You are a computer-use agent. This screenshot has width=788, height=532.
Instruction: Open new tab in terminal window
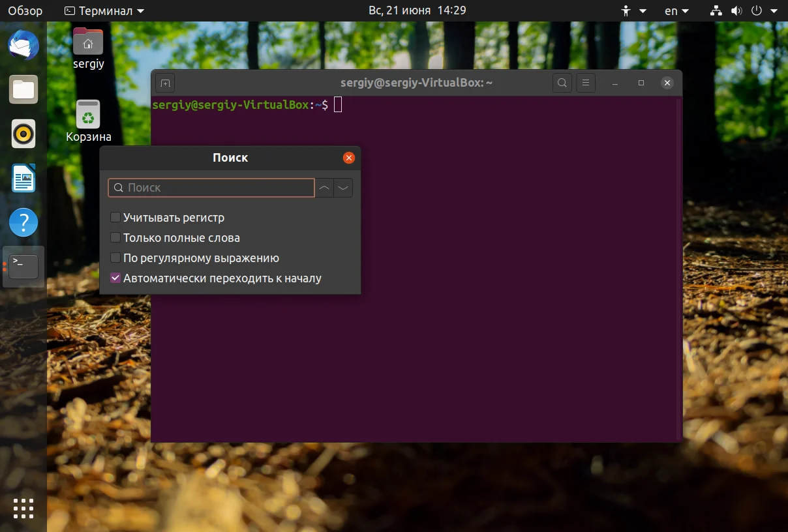[x=165, y=83]
